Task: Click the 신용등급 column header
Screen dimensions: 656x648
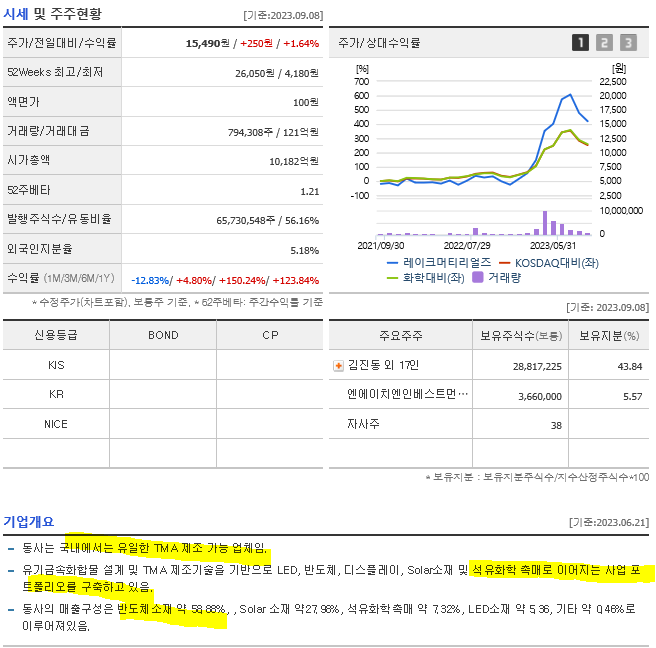Action: [x=56, y=335]
